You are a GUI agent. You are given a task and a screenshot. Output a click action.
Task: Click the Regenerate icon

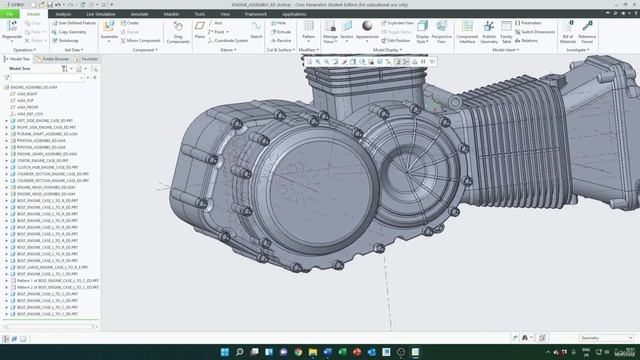click(12, 27)
